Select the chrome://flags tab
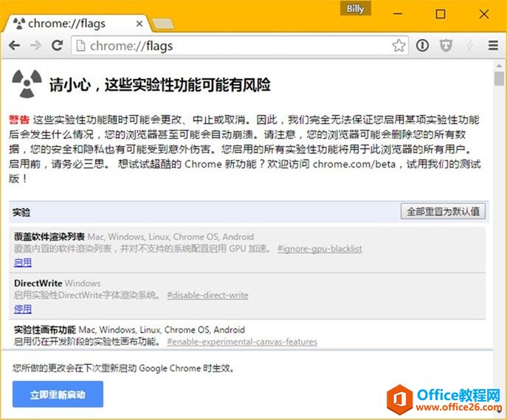507x420 pixels. point(76,24)
